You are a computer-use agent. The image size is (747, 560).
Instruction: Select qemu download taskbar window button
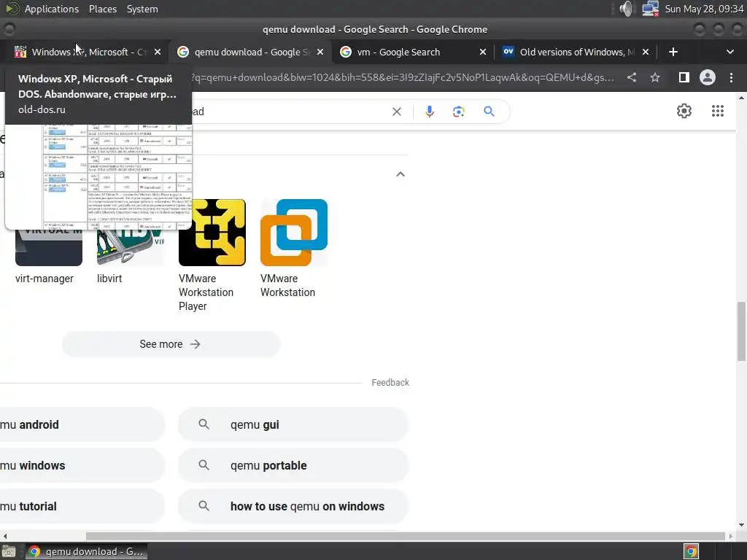(x=86, y=551)
